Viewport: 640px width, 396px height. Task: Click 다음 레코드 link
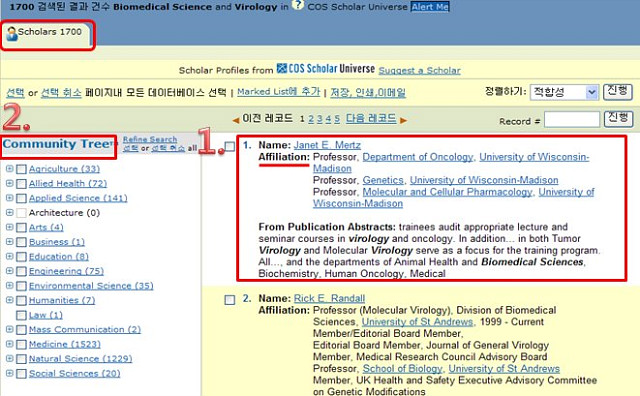[x=371, y=118]
